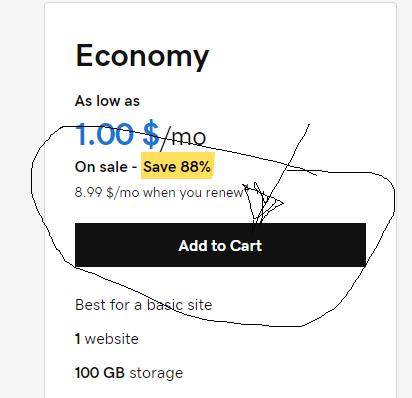Click the dollar sign in the blue price
This screenshot has height=398, width=412.
[151, 135]
